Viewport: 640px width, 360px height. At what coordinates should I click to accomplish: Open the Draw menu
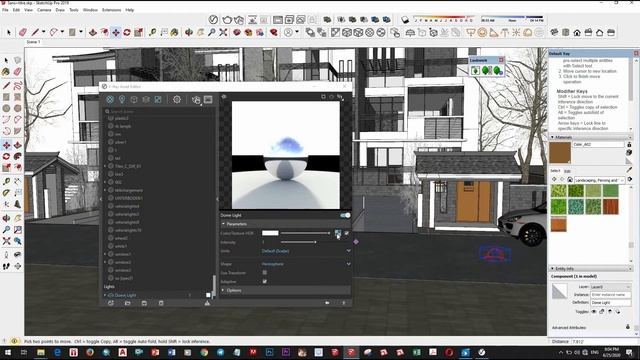pos(60,10)
